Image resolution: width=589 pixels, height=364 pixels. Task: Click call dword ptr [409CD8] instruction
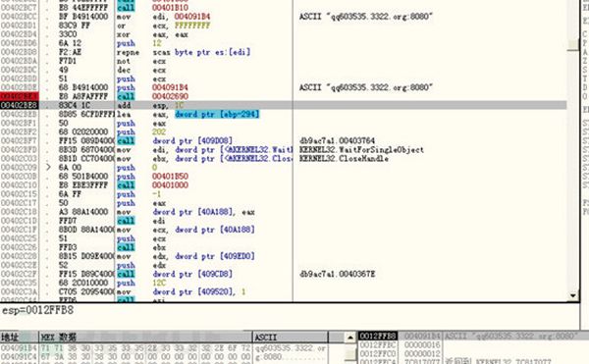coord(175,275)
